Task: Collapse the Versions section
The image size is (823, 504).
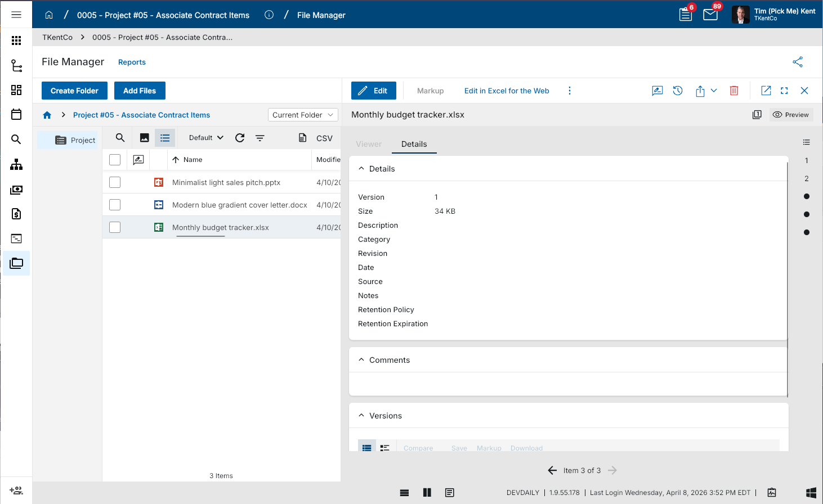Action: click(361, 416)
